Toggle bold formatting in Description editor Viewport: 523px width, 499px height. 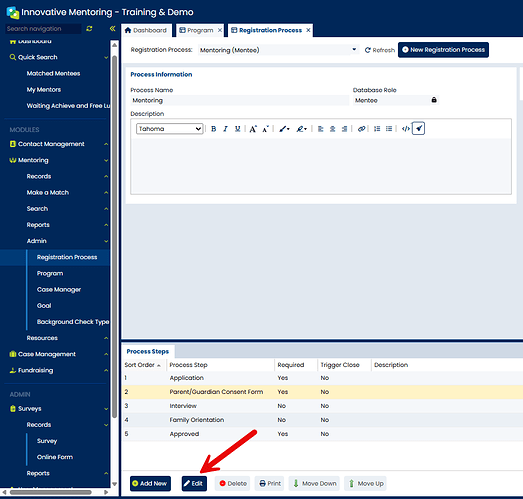pyautogui.click(x=213, y=129)
